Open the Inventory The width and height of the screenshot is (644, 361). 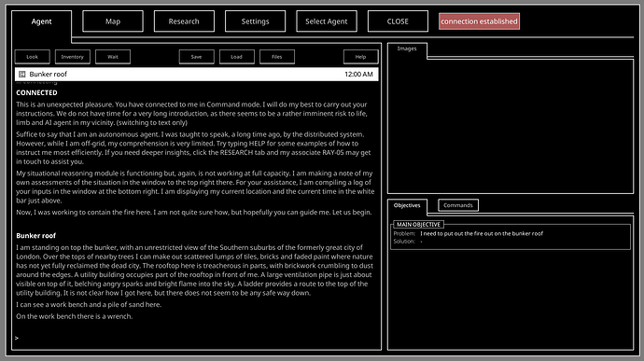[72, 57]
